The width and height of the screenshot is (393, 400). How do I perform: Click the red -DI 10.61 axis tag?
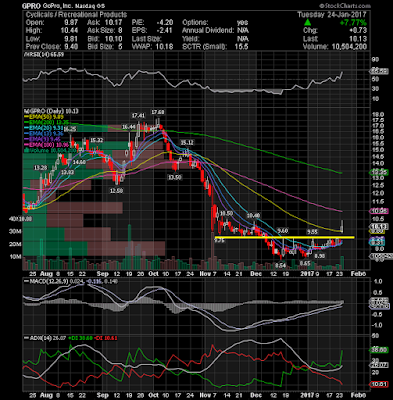(379, 384)
